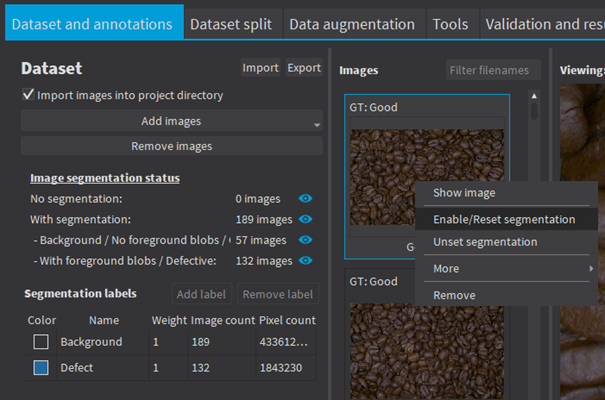Click the Export button
Viewport: 605px width, 400px height.
pyautogui.click(x=304, y=68)
